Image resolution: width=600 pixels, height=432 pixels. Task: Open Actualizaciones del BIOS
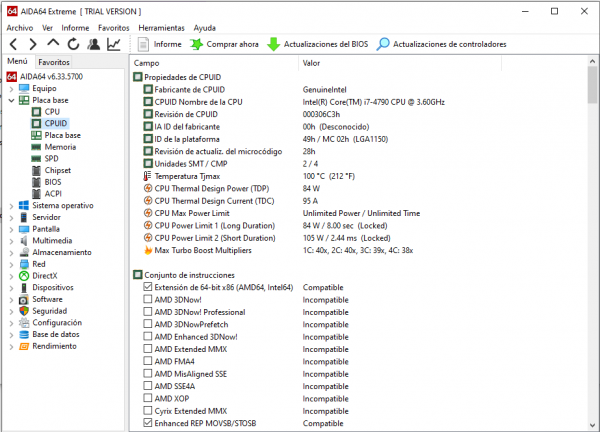[x=318, y=44]
